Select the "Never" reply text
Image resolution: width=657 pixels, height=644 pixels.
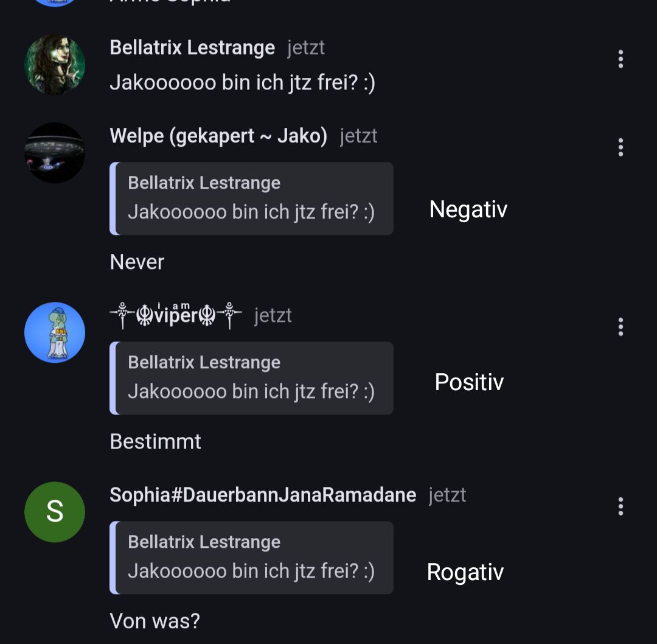coord(137,262)
